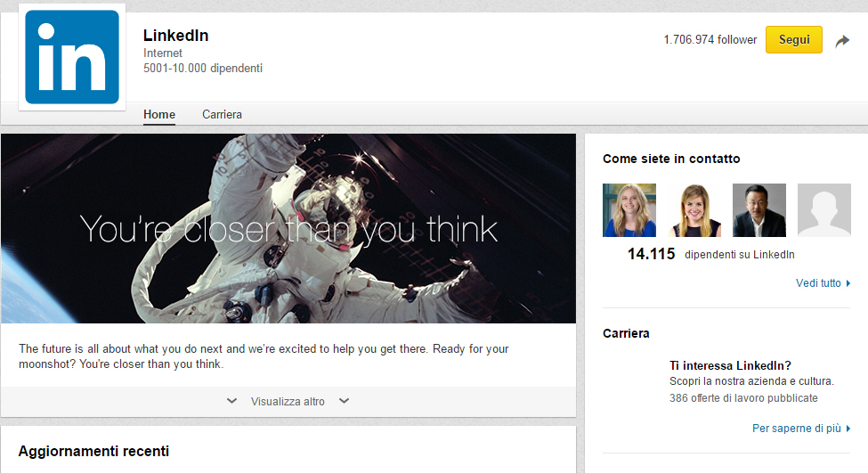This screenshot has width=868, height=474.
Task: Click 5001-10.000 dipendenti text
Action: [x=203, y=68]
